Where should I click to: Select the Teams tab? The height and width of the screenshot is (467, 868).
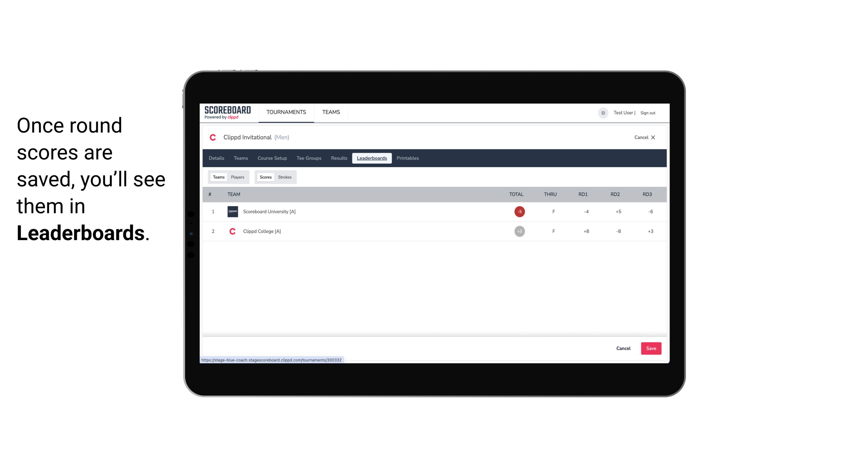218,177
